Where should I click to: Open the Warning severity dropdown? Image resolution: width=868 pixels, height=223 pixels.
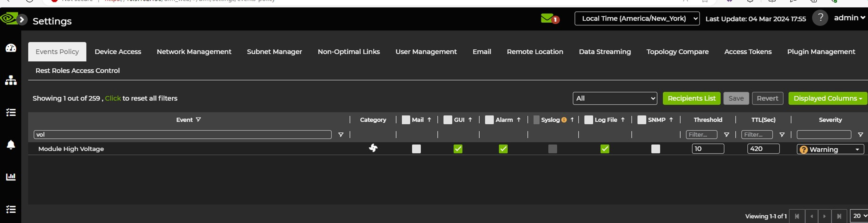coord(830,149)
